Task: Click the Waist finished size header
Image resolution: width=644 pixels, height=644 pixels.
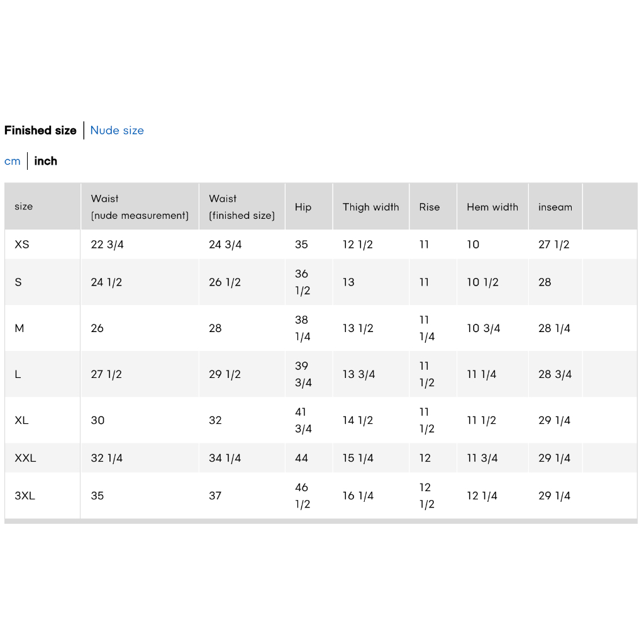Action: (242, 206)
